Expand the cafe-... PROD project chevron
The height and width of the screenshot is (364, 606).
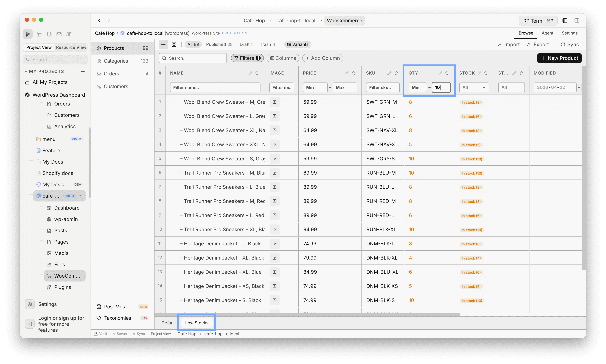(x=80, y=196)
